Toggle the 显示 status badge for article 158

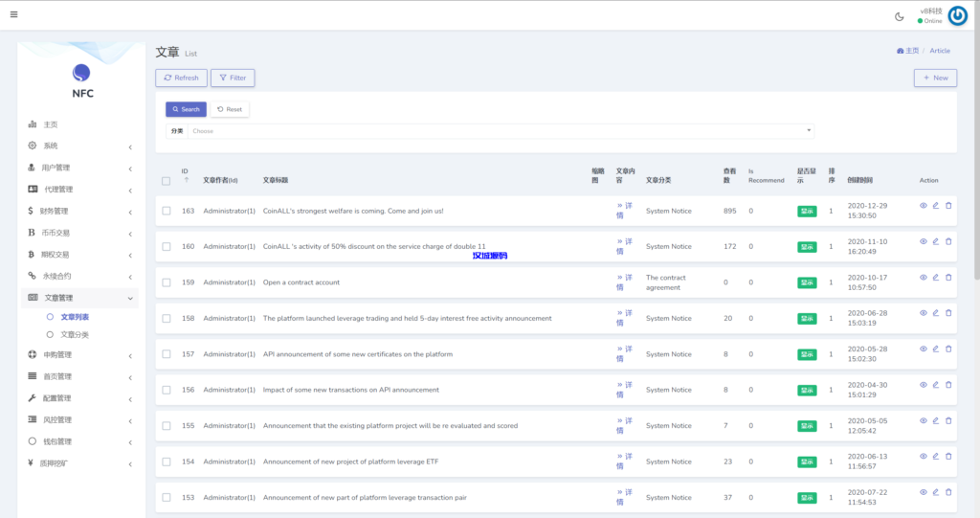807,318
